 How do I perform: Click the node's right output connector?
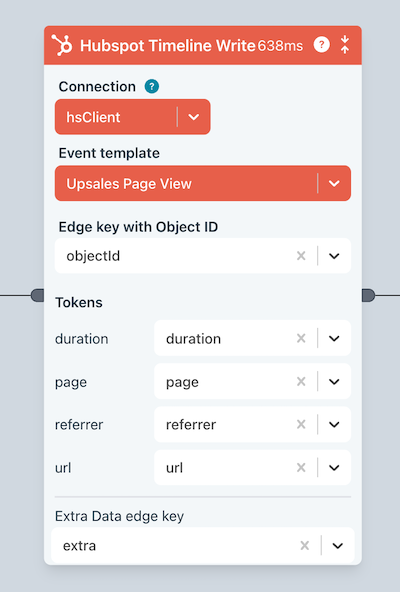pos(368,295)
